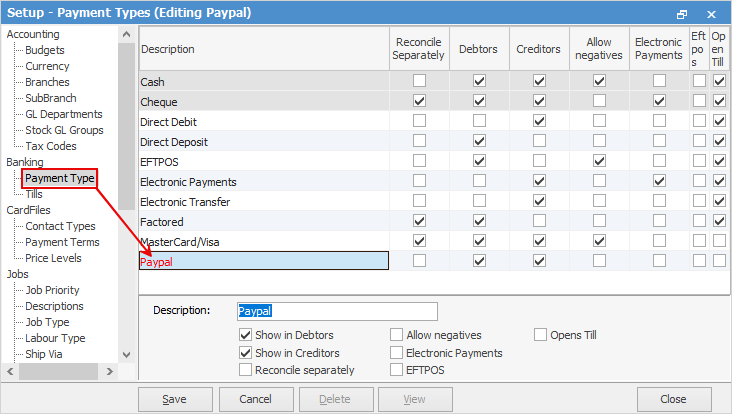Click the CardFiles category heading
This screenshot has height=414, width=732.
pyautogui.click(x=28, y=210)
